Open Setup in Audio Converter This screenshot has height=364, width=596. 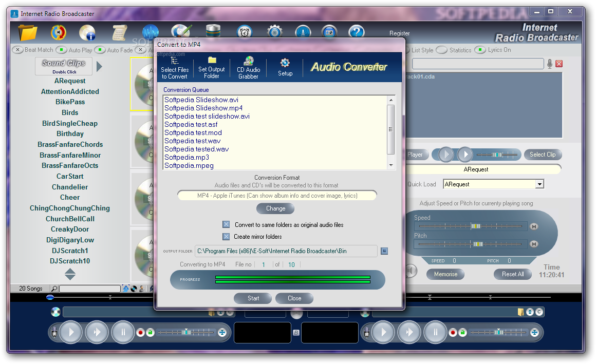coord(285,68)
